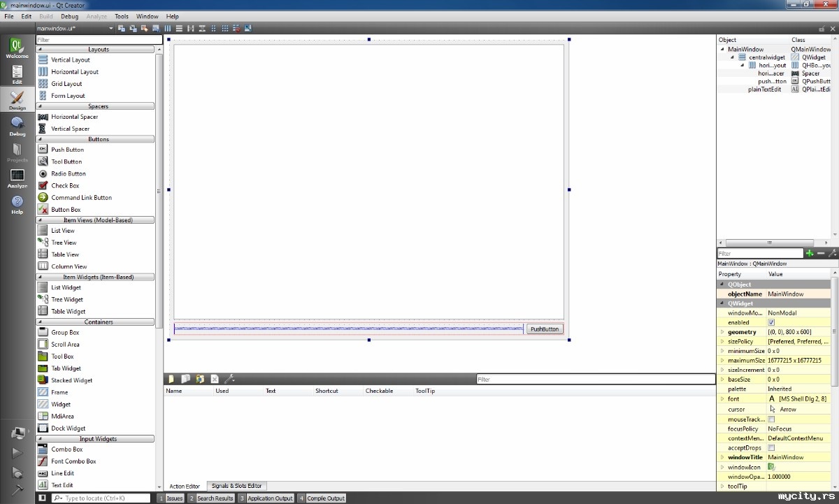Open the build target selector icon
This screenshot has height=504, width=839.
(x=17, y=433)
